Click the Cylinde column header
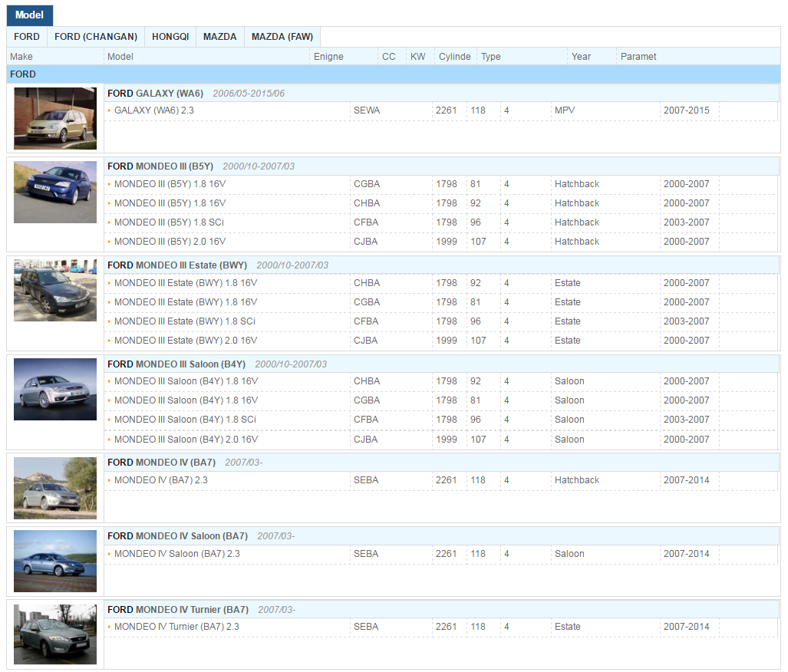Image resolution: width=788 pixels, height=672 pixels. coord(454,57)
